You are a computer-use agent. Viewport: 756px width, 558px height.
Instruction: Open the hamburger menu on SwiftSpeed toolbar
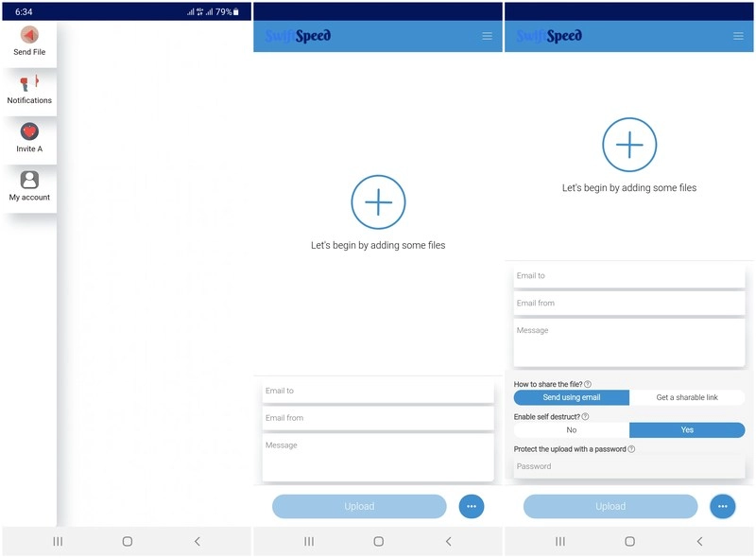pos(487,35)
